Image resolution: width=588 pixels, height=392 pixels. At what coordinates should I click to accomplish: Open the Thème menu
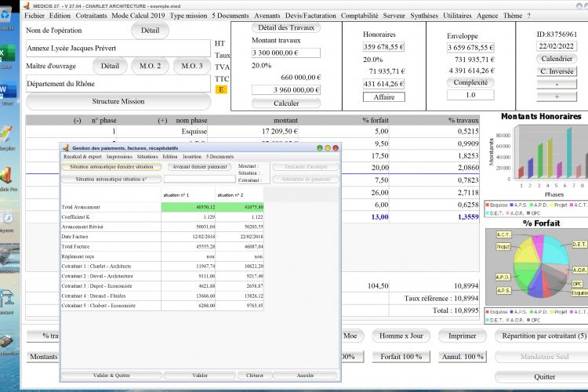point(513,16)
